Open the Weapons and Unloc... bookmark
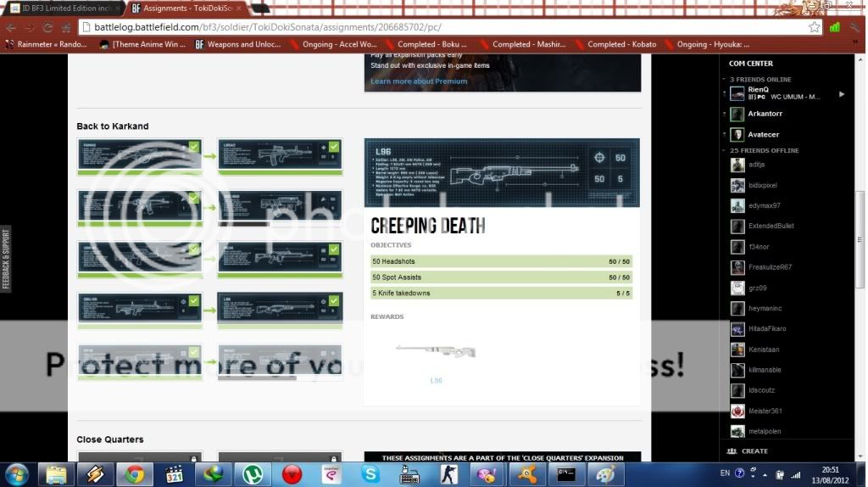The height and width of the screenshot is (487, 868). click(x=238, y=44)
